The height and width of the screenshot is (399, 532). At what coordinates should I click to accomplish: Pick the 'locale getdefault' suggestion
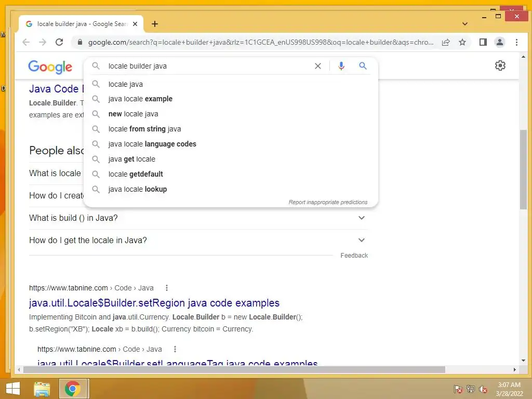pos(231,174)
